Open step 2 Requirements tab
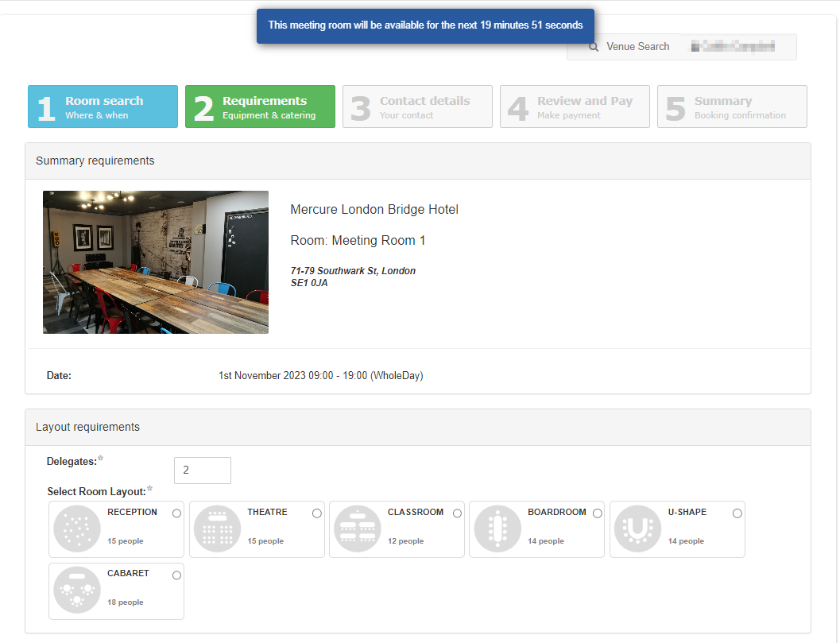840x643 pixels. pyautogui.click(x=261, y=107)
